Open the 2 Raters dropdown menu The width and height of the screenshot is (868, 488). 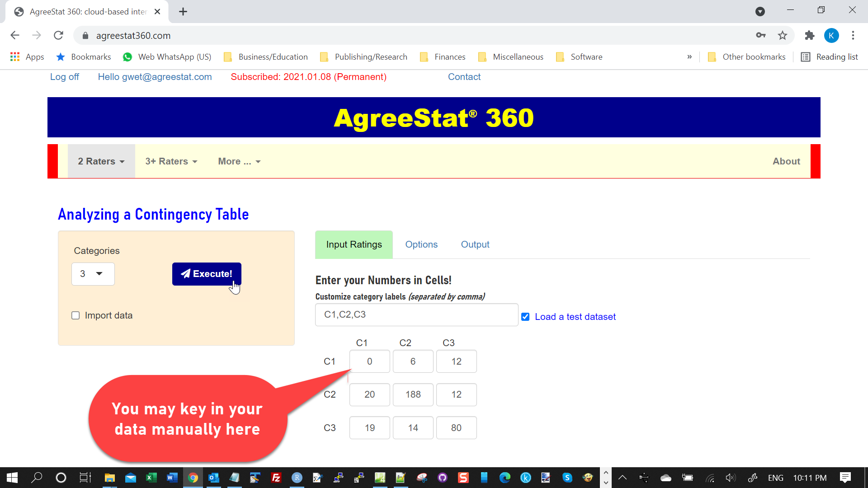101,161
